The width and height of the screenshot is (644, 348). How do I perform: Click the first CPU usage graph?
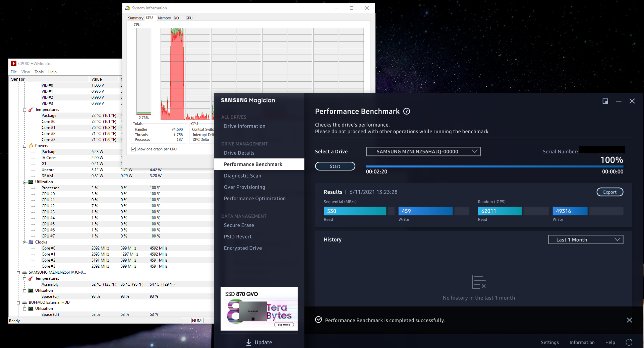coord(173,74)
